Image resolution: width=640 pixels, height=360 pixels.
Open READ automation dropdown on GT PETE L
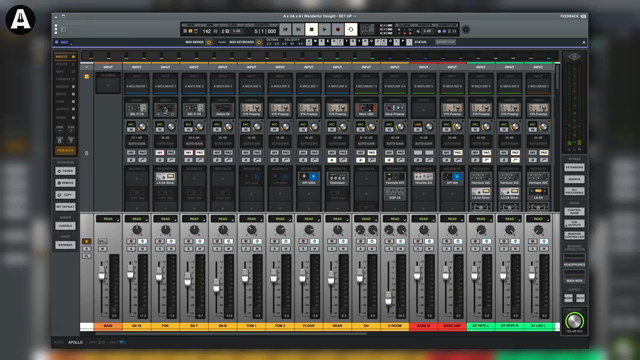coord(481,219)
